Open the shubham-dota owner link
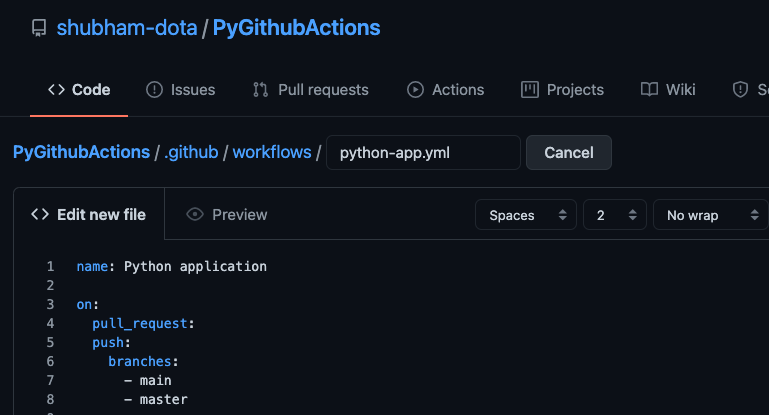This screenshot has width=769, height=415. tap(127, 28)
